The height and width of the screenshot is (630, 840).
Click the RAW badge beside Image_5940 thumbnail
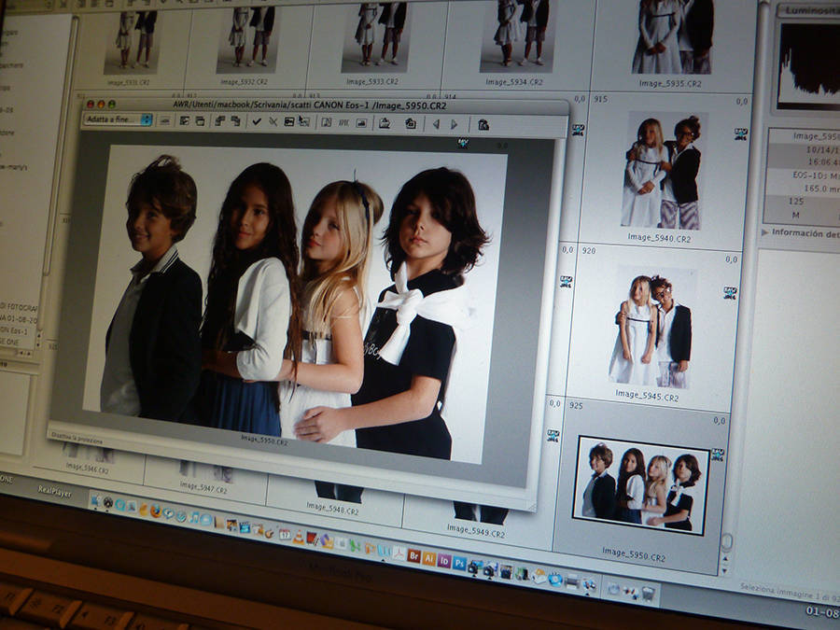pos(740,133)
